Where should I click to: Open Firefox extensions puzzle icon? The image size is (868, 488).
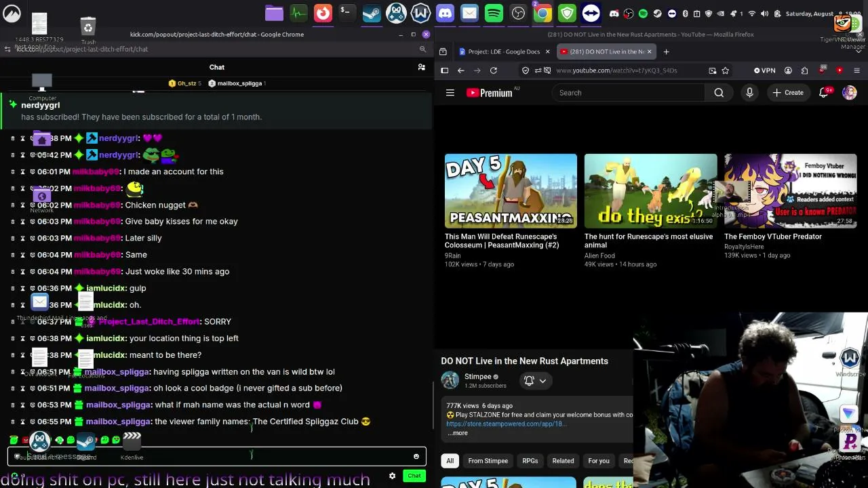804,70
